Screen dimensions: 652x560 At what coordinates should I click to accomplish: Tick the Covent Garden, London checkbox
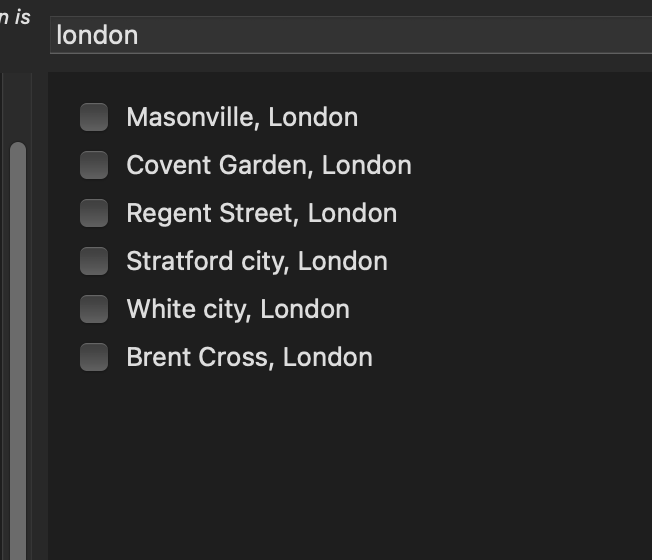click(94, 165)
